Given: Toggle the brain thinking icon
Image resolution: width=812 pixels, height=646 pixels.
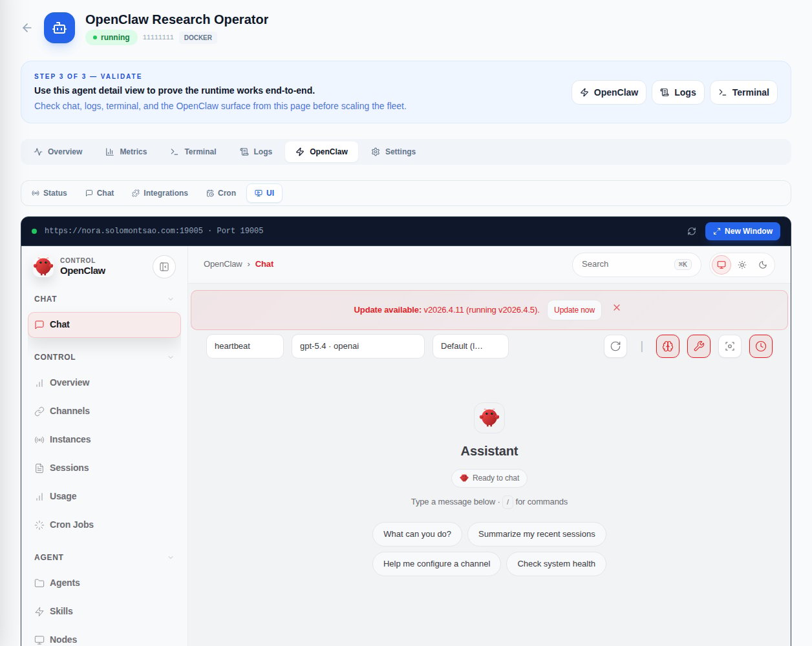Looking at the screenshot, I should point(668,346).
